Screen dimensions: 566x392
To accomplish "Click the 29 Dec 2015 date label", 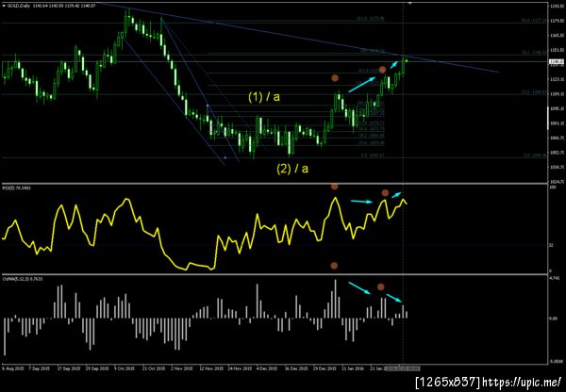I will [325, 369].
